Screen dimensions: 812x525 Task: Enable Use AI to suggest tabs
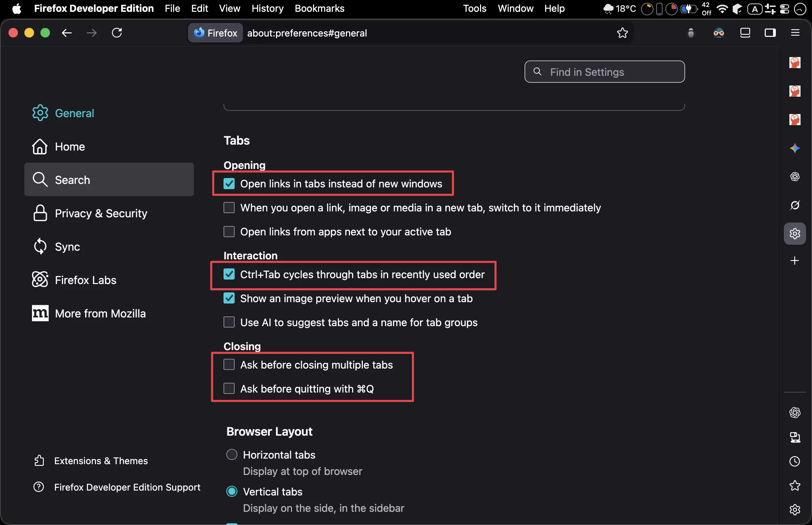[x=229, y=322]
